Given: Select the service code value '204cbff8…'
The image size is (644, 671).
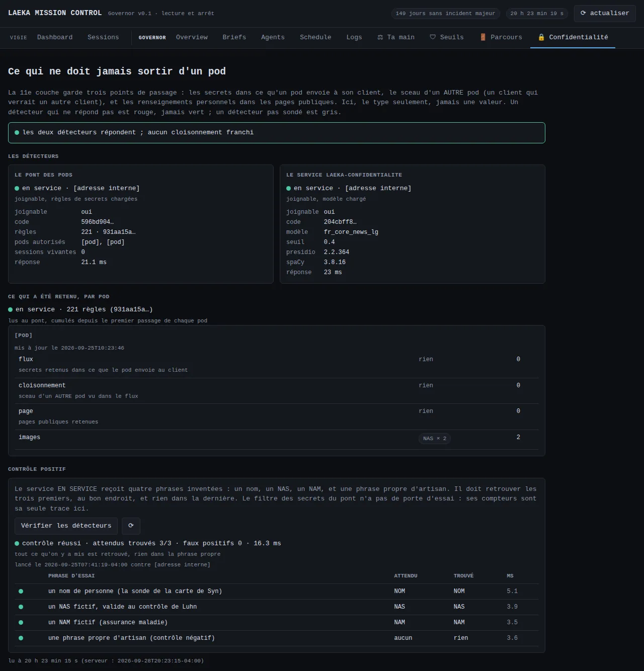Looking at the screenshot, I should point(340,222).
